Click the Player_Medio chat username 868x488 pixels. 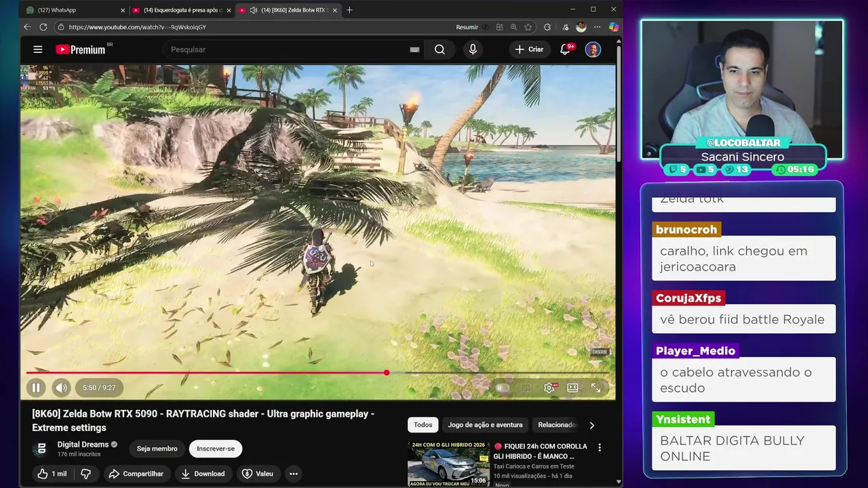click(x=696, y=351)
